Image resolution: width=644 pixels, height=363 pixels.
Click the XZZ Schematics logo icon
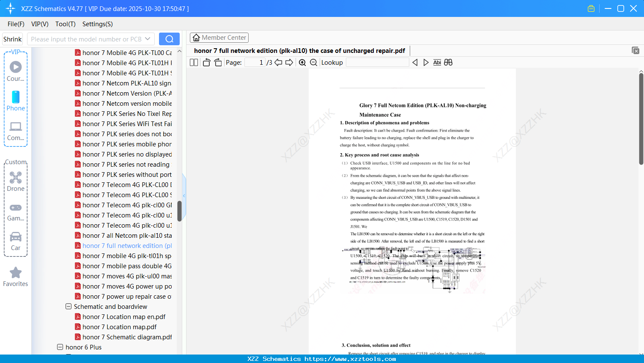tap(11, 8)
